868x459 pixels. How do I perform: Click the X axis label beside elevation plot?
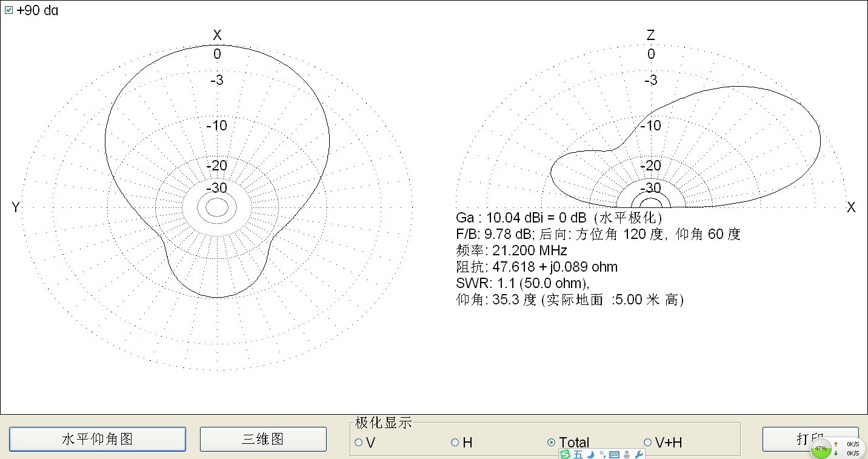pos(851,208)
